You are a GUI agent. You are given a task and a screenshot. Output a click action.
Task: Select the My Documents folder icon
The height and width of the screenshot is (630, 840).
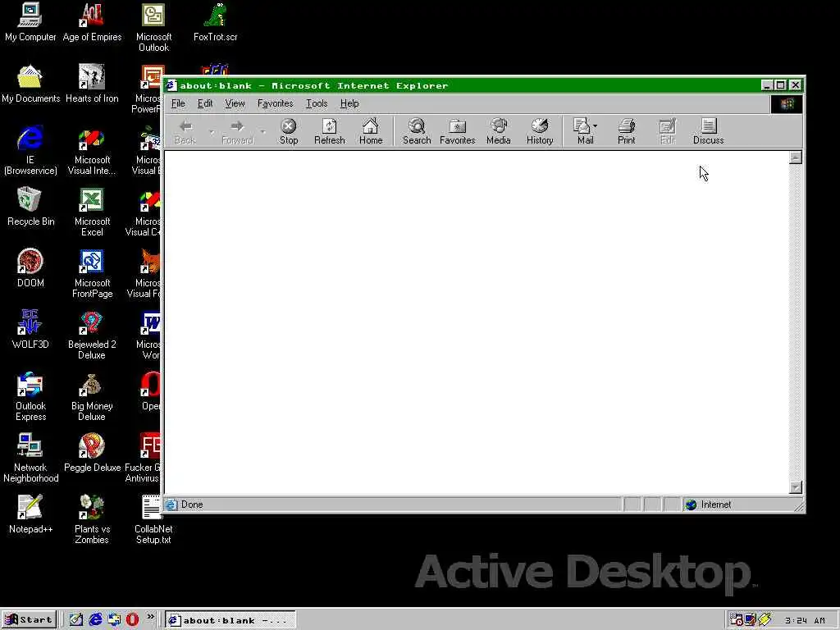point(30,84)
